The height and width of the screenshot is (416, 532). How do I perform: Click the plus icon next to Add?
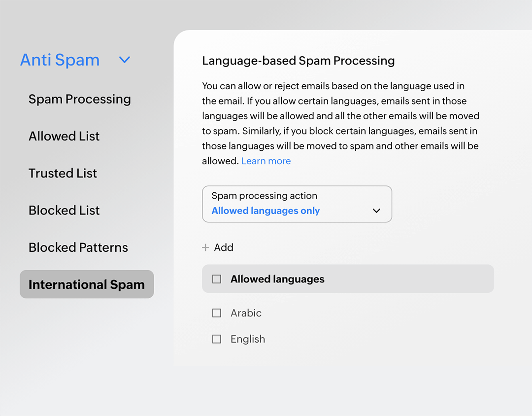[205, 247]
